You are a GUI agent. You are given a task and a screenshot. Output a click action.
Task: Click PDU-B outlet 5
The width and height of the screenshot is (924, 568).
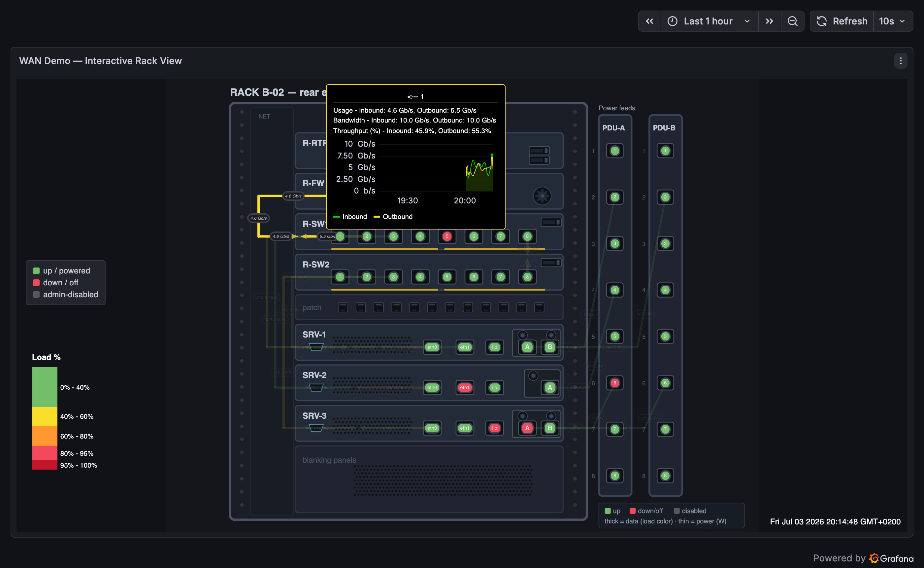(665, 336)
